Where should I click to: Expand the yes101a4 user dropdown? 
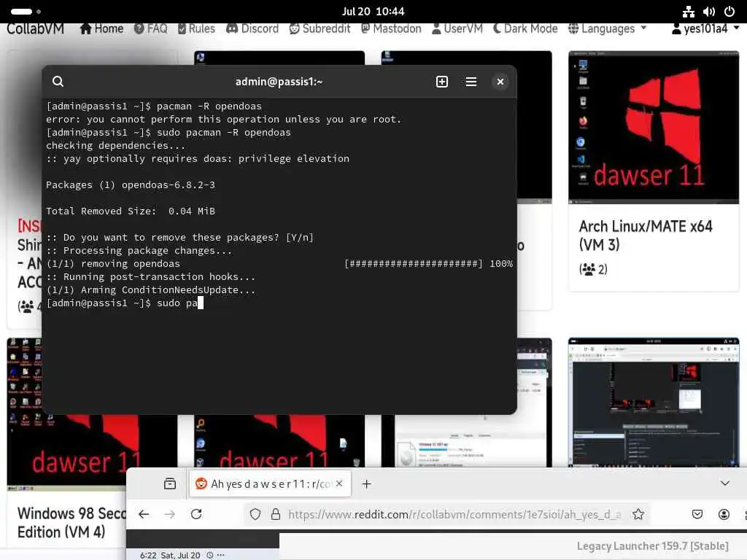pyautogui.click(x=705, y=28)
